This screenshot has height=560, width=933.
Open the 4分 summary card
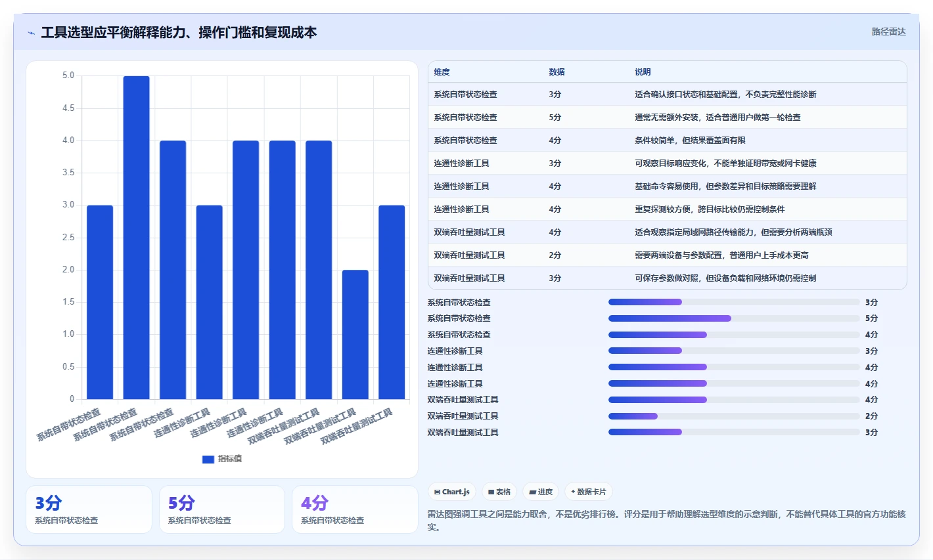point(355,509)
